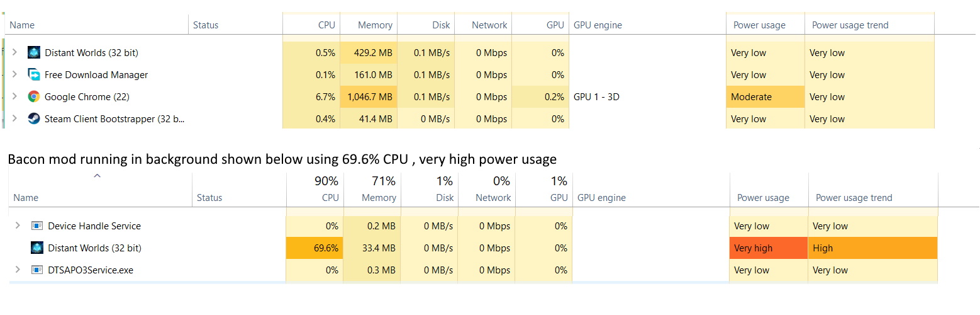The height and width of the screenshot is (315, 980).
Task: Expand Distant Worlds using 429.2 MB memory
Action: pos(15,53)
